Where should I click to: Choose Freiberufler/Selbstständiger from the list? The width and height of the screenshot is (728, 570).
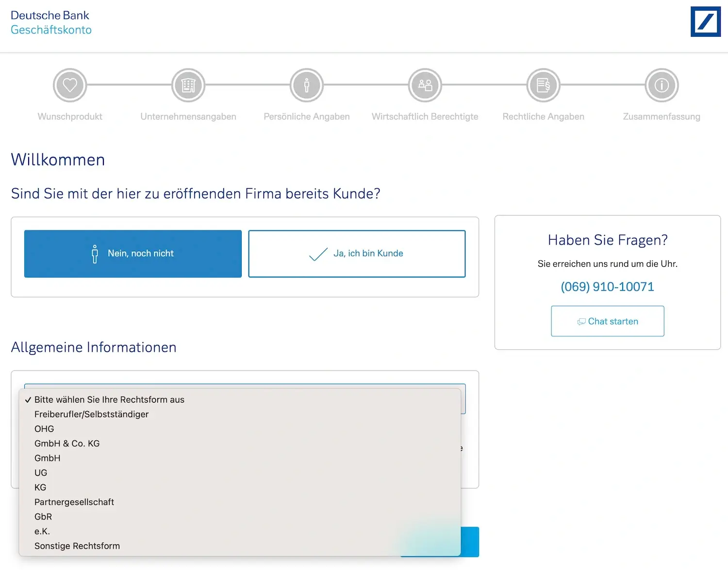tap(240, 414)
